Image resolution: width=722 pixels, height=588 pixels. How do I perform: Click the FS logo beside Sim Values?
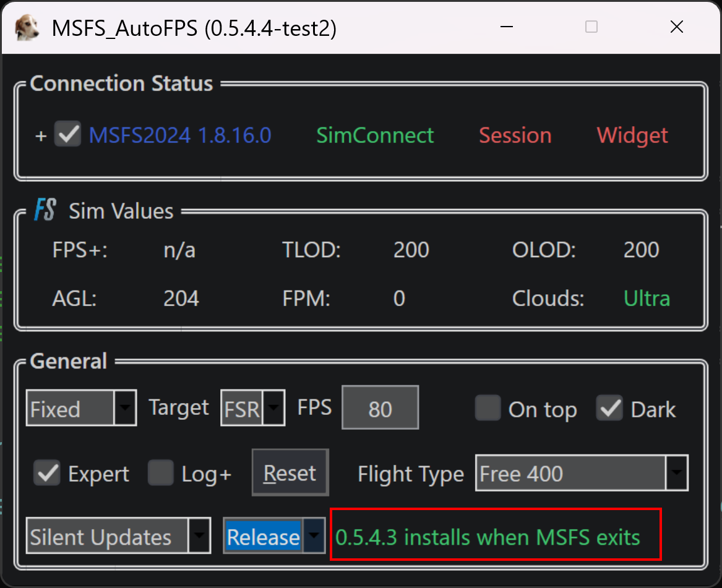click(x=45, y=210)
